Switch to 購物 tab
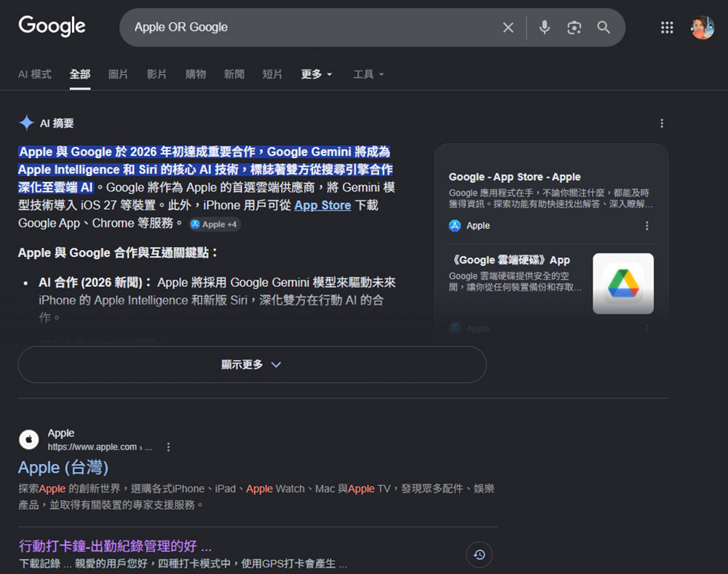The width and height of the screenshot is (728, 574). [x=195, y=74]
